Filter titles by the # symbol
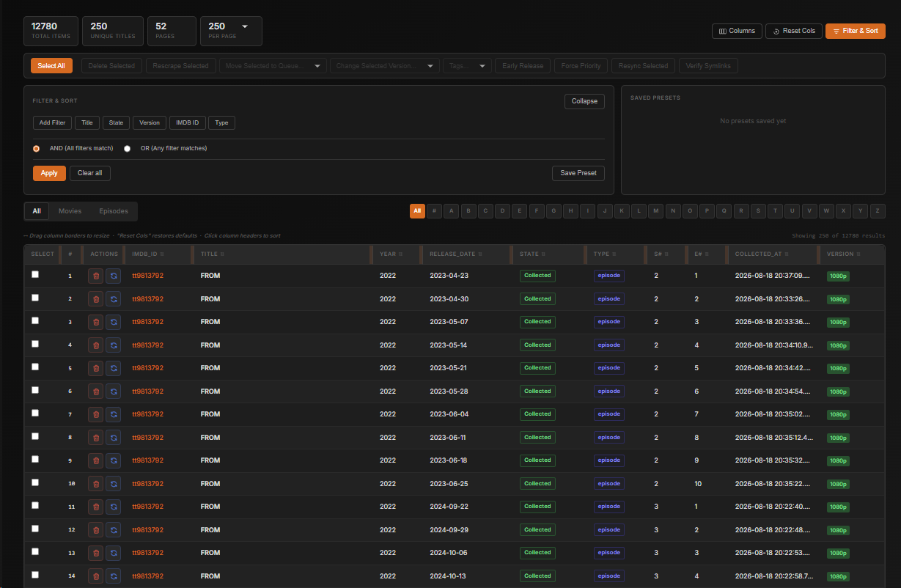 435,211
